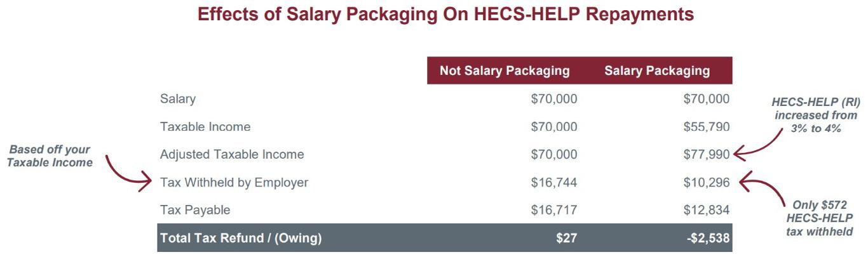The height and width of the screenshot is (264, 868).
Task: Click the Adjusted Taxable Income row label
Action: pos(232,154)
